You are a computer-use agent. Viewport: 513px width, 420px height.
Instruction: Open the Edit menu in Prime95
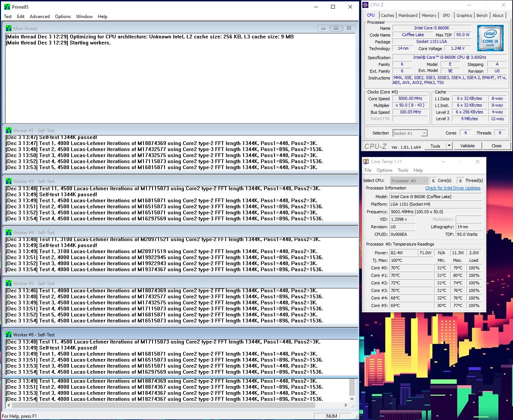coord(21,17)
